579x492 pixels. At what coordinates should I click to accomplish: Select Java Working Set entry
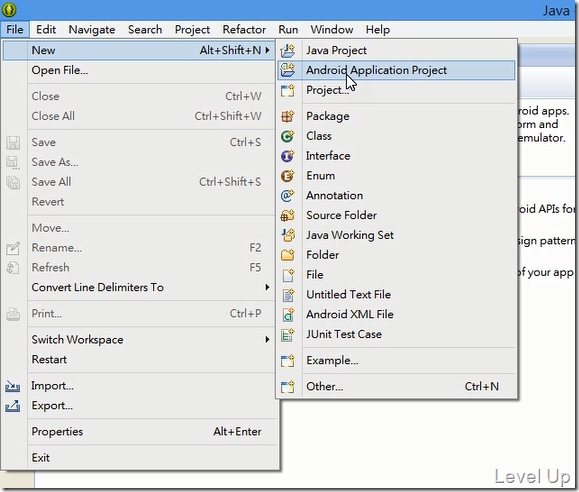pyautogui.click(x=396, y=235)
